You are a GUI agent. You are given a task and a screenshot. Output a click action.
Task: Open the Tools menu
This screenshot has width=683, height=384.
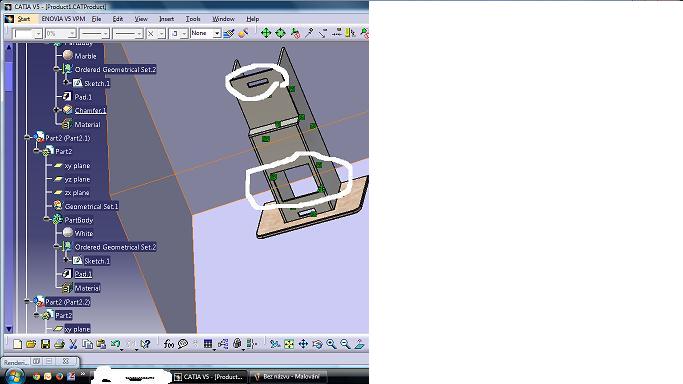point(193,19)
